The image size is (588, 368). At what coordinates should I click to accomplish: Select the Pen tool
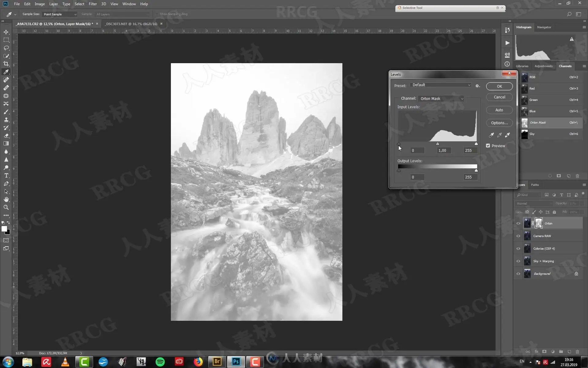(6, 183)
